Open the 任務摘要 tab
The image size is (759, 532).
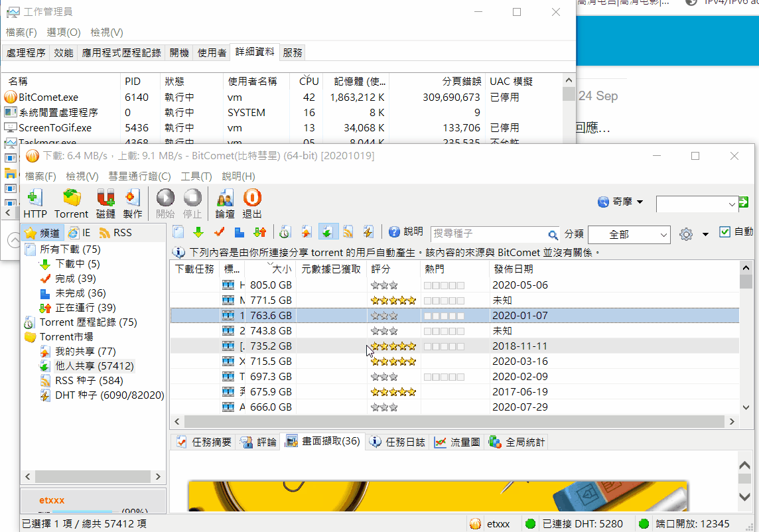click(204, 442)
